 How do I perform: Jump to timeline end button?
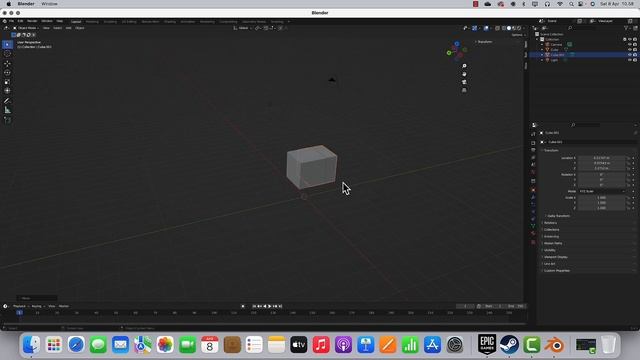(280, 306)
